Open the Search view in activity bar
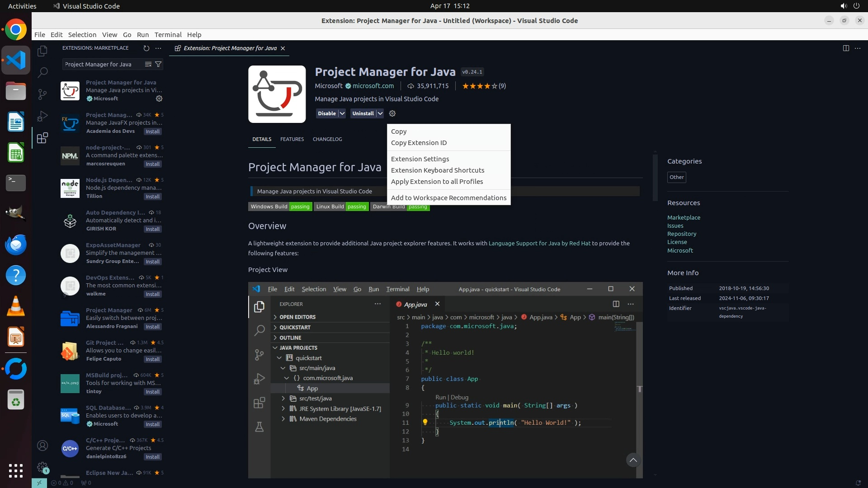Viewport: 868px width, 488px height. pos(42,72)
